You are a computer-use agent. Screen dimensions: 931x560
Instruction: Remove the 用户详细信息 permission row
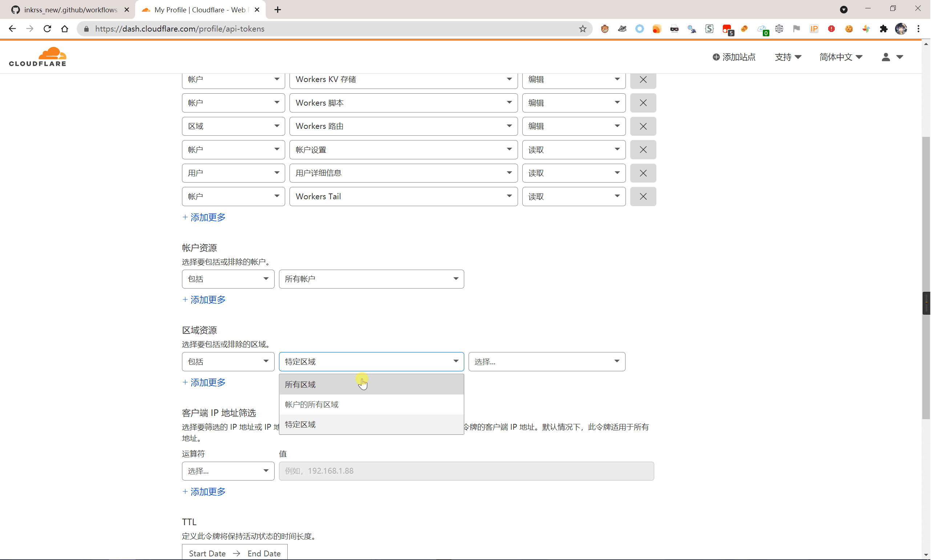pos(643,173)
